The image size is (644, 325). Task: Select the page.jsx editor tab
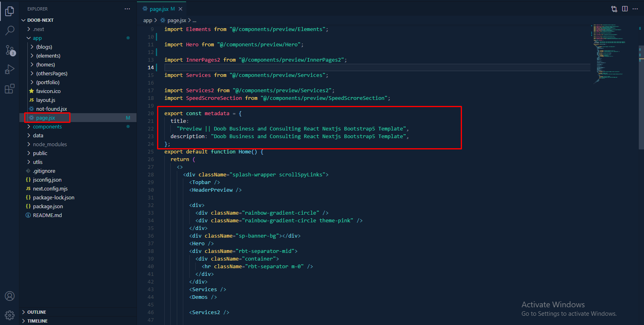pos(162,9)
